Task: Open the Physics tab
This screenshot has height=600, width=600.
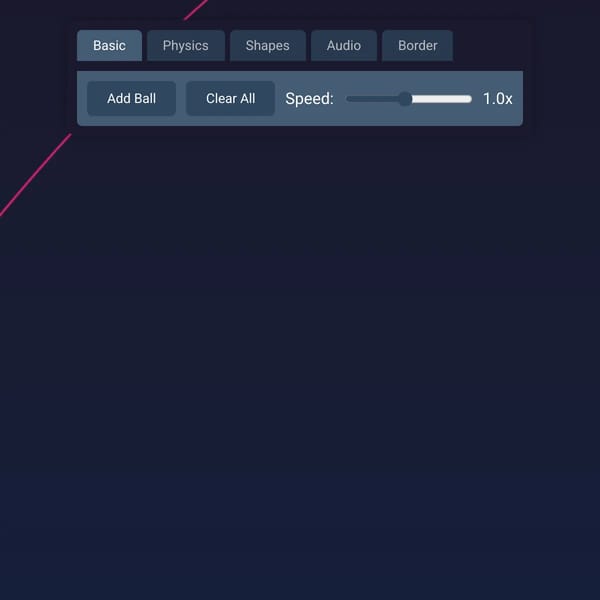Action: [186, 46]
